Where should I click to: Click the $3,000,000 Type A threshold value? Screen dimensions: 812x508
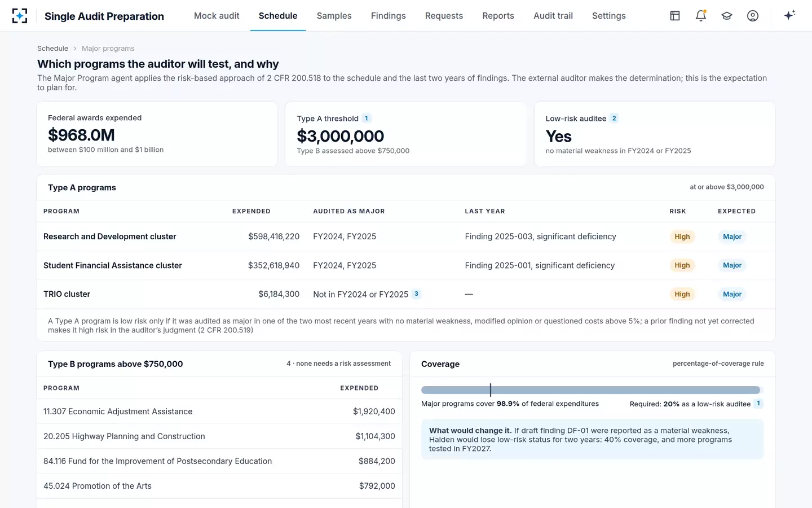click(x=340, y=136)
